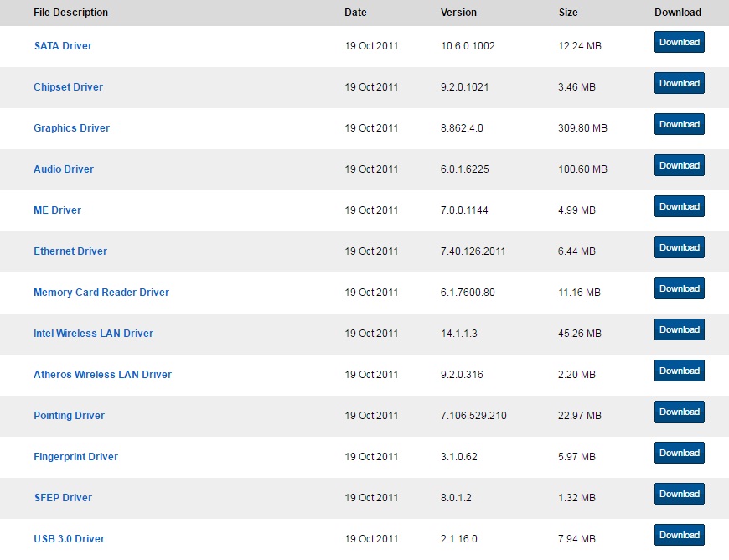Image resolution: width=729 pixels, height=560 pixels.
Task: Open Intel Wireless LAN Driver link
Action: pos(94,333)
